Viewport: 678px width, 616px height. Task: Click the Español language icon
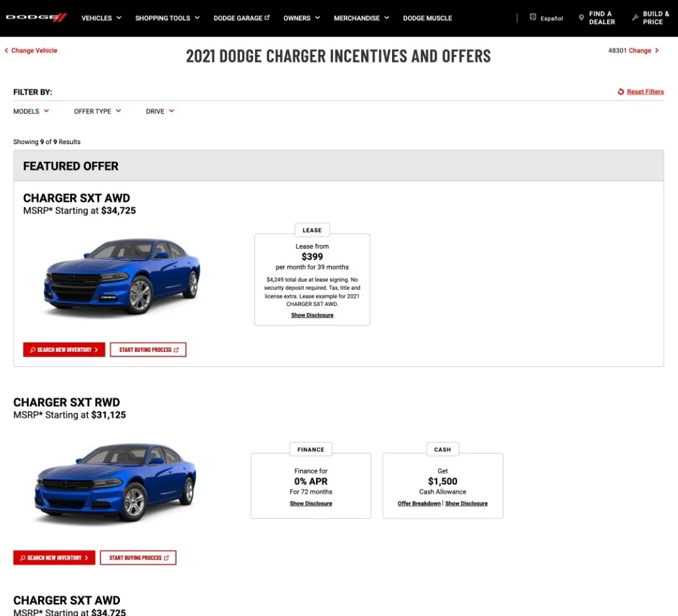point(532,17)
